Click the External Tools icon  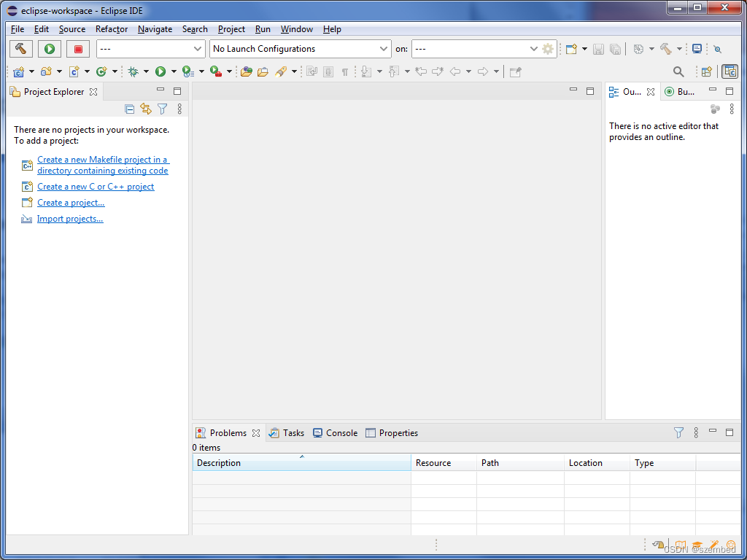tap(216, 72)
